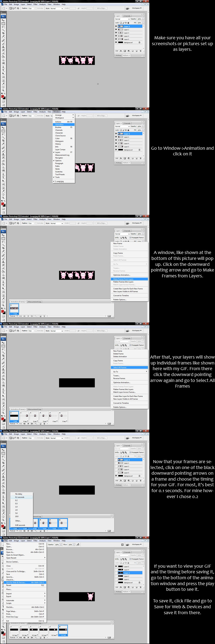This screenshot has width=215, height=644.
Task: Select the Lasso tool in the first screenshot
Action: pos(3,27)
